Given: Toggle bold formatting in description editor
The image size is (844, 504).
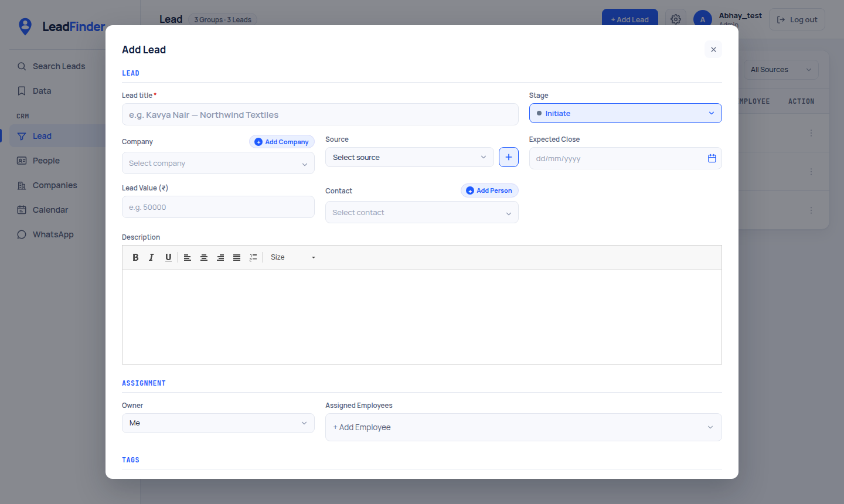Looking at the screenshot, I should (x=135, y=257).
